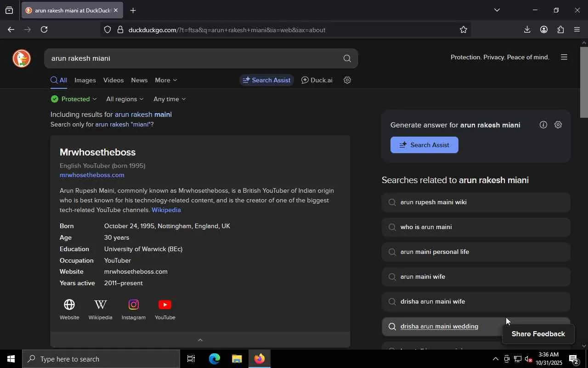The height and width of the screenshot is (368, 588).
Task: Open Task View on the taskbar
Action: click(191, 359)
